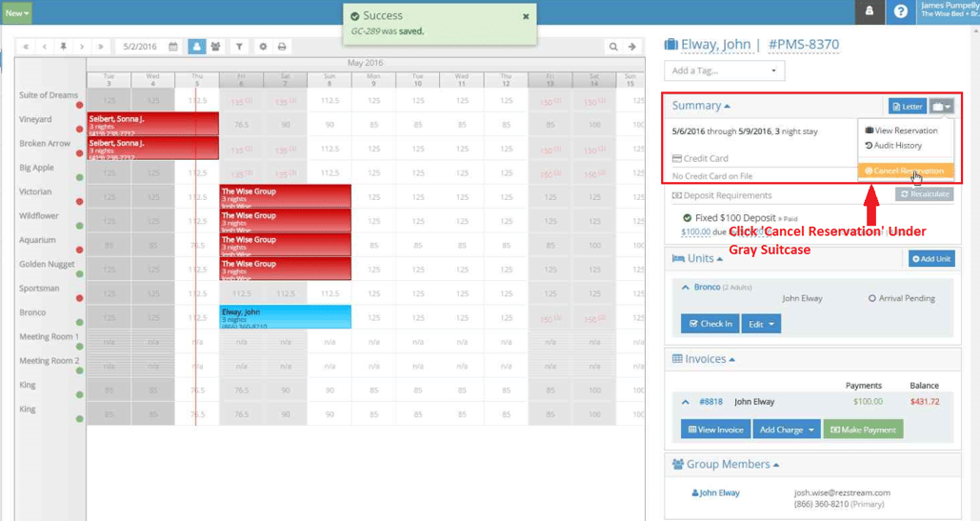
Task: Open the Add a Tag dropdown
Action: pyautogui.click(x=724, y=70)
